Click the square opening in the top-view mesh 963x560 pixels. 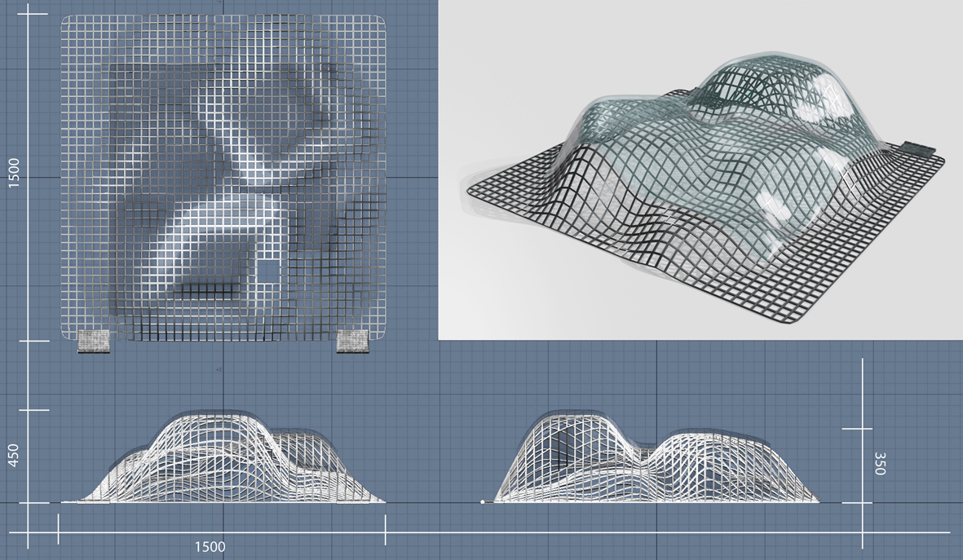click(x=269, y=269)
